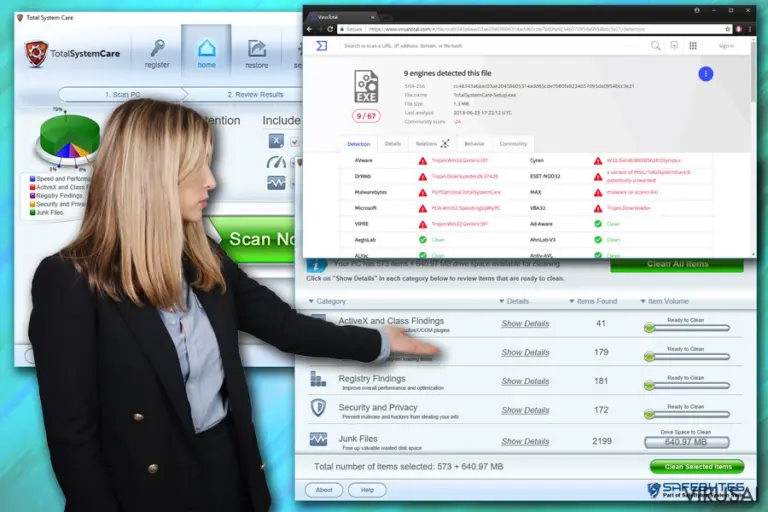Viewport: 768px width, 512px height.
Task: Click the TotalSystemCare shield logo
Action: pos(36,53)
